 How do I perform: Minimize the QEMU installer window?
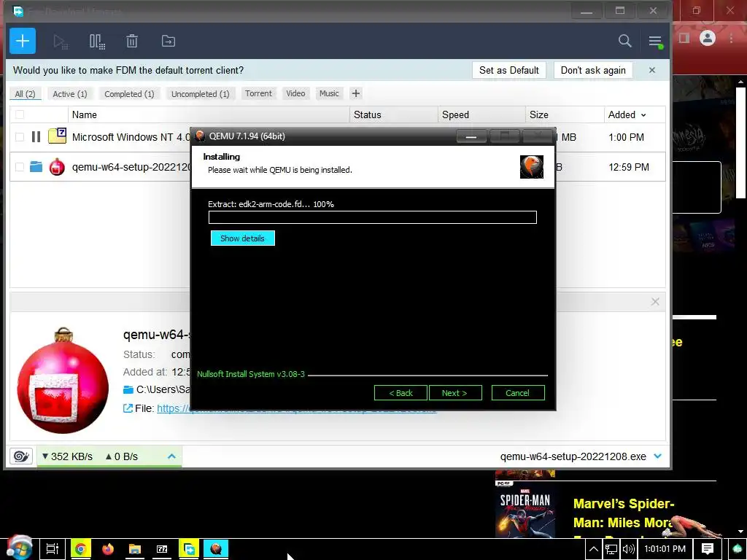click(x=471, y=136)
